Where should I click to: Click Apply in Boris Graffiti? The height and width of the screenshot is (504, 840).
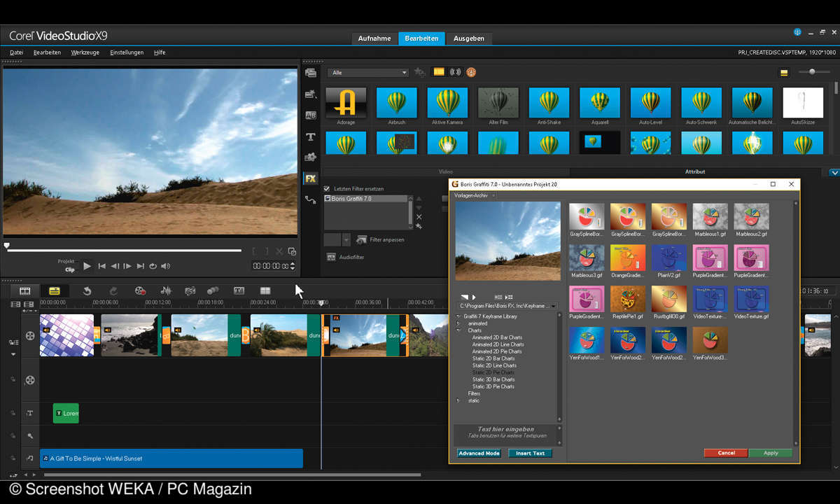(x=771, y=453)
